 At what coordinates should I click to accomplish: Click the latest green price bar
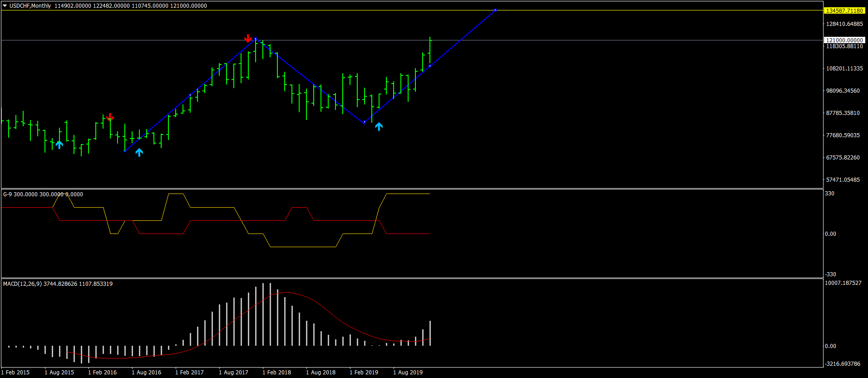coord(430,52)
